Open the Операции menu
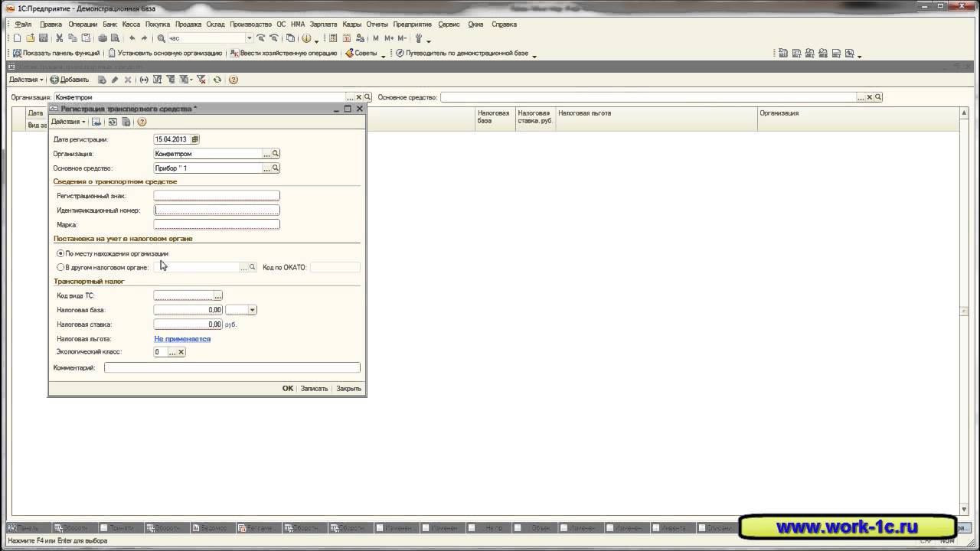This screenshot has height=551, width=980. (x=83, y=24)
